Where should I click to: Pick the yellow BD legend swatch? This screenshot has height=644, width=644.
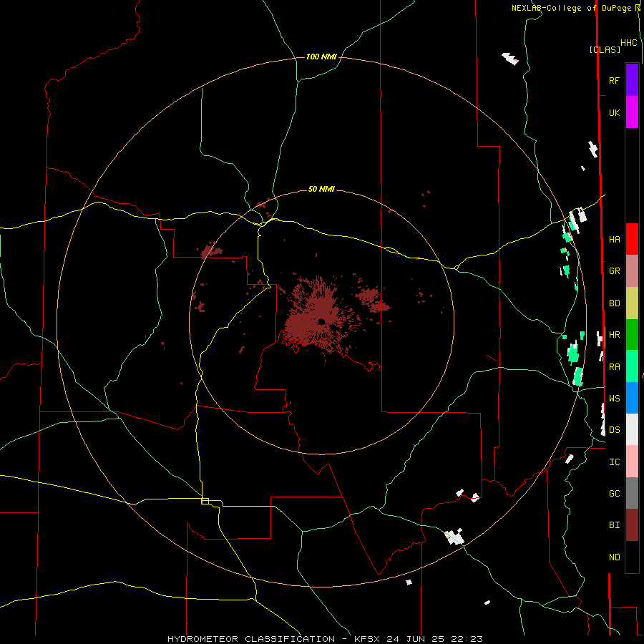632,303
